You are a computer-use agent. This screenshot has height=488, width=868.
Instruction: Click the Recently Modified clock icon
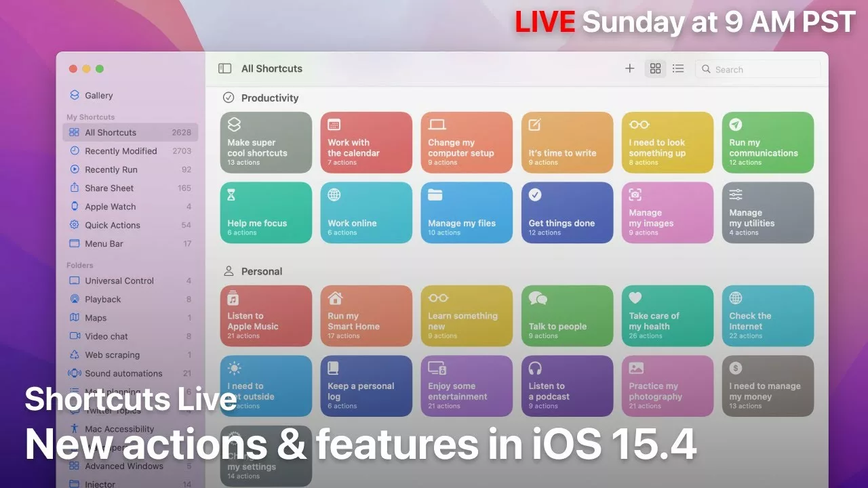(x=75, y=151)
